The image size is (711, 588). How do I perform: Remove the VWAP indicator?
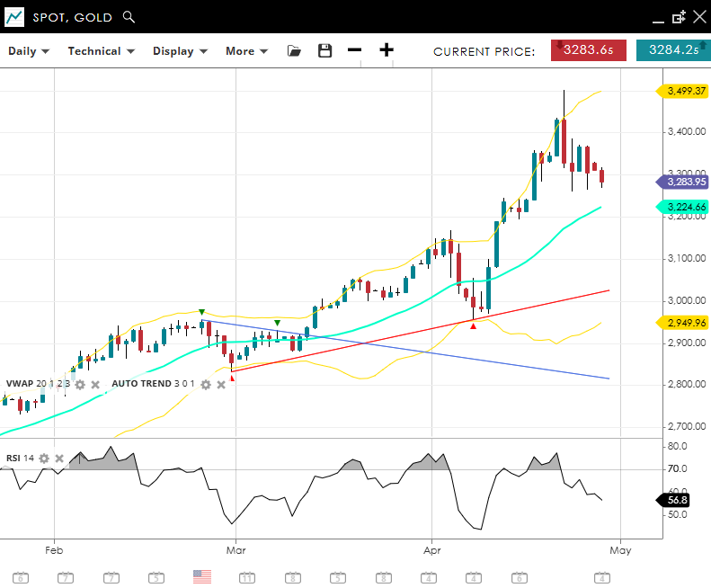pyautogui.click(x=95, y=385)
